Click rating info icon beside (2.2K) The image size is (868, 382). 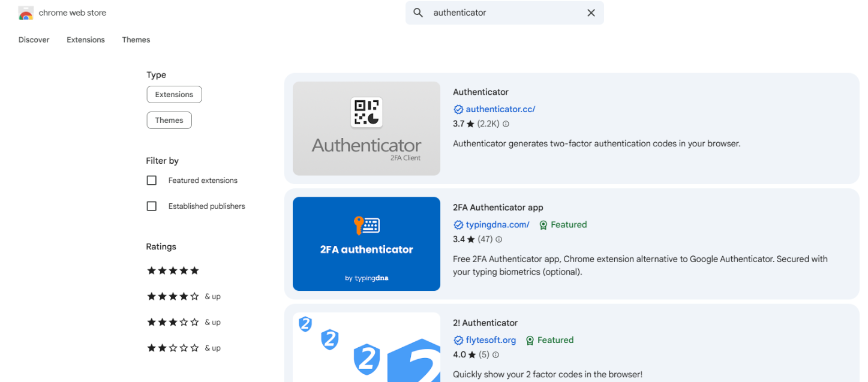coord(506,124)
